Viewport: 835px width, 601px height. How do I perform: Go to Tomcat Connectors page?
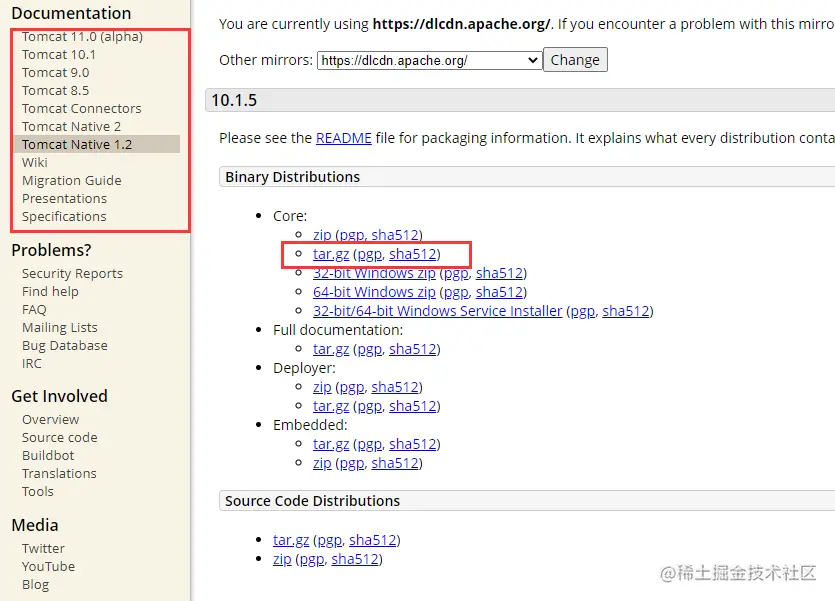point(81,109)
